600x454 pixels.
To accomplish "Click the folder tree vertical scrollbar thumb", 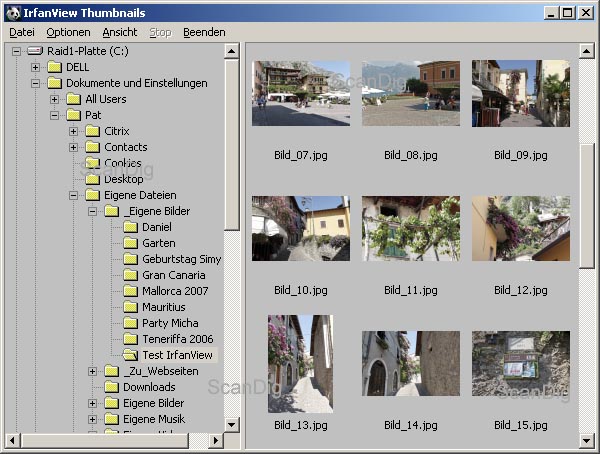I will point(232,144).
